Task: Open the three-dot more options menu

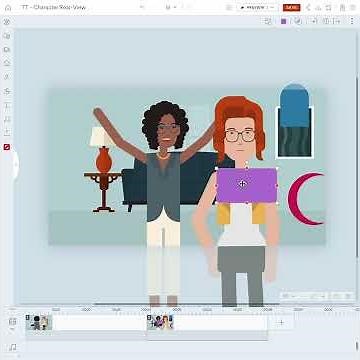Action: (352, 21)
